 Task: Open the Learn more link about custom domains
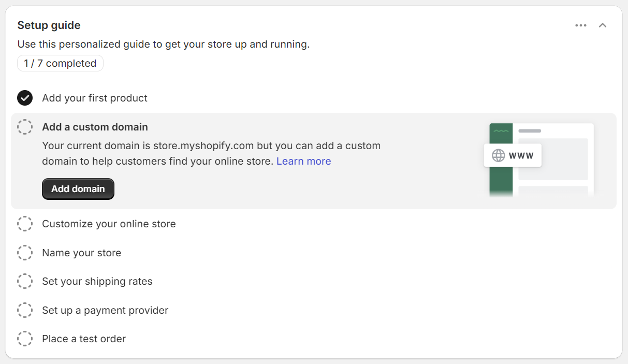303,161
